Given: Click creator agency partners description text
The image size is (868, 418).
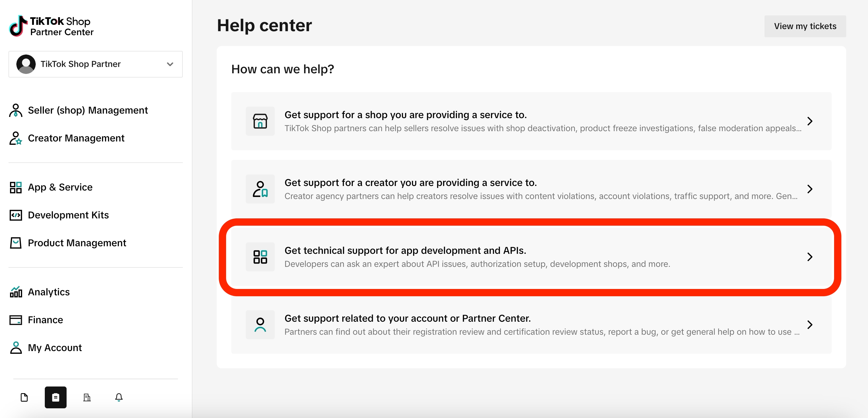Looking at the screenshot, I should (541, 196).
